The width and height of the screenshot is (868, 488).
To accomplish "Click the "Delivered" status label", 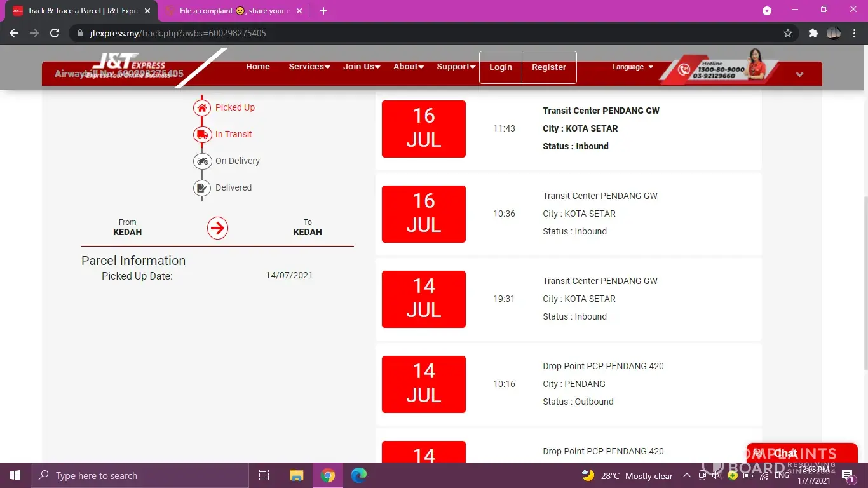I will [233, 187].
